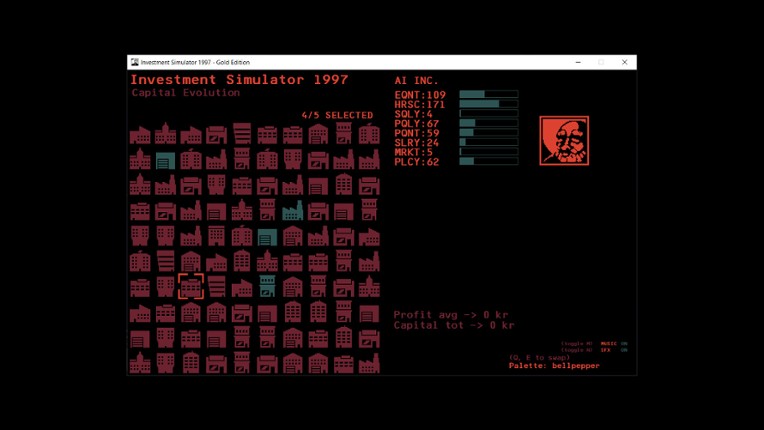This screenshot has height=430, width=764.
Task: Click the teal building in the second grid row
Action: click(165, 160)
